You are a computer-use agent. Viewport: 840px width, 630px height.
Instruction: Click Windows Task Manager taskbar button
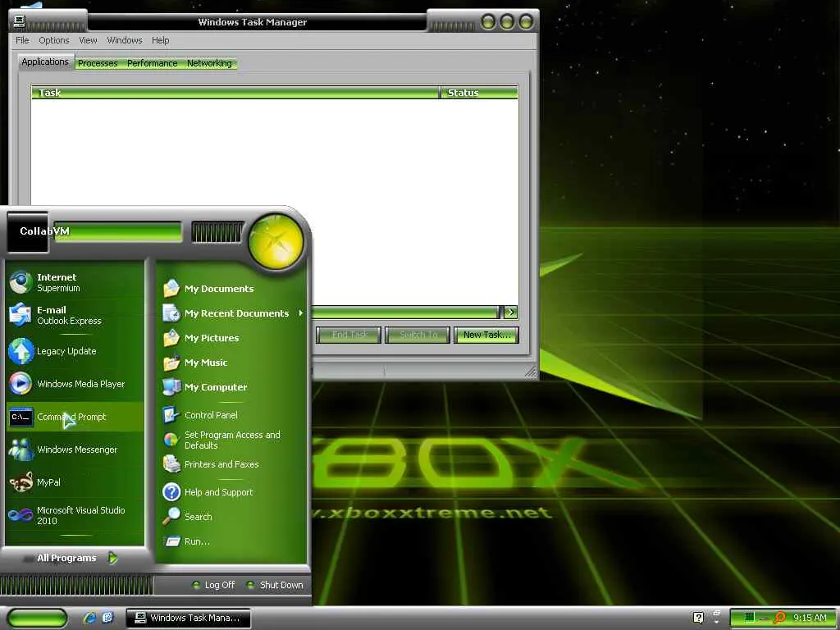(x=189, y=618)
